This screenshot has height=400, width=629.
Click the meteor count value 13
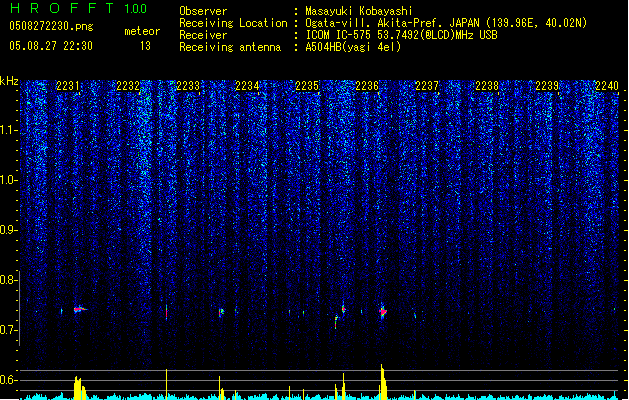pyautogui.click(x=145, y=46)
